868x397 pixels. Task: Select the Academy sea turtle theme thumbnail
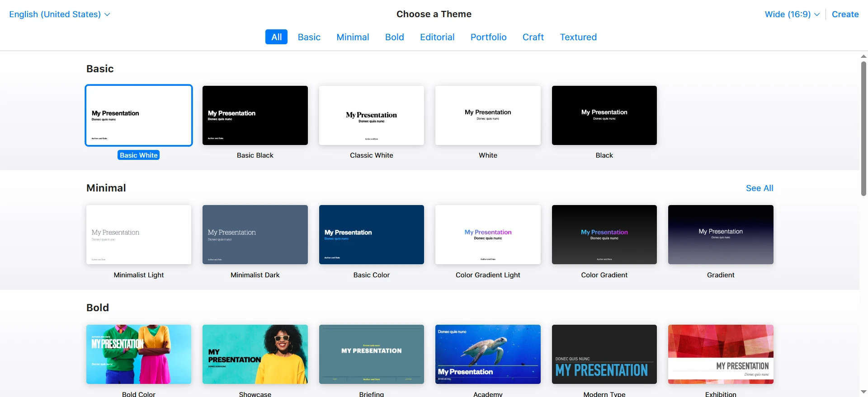click(488, 355)
